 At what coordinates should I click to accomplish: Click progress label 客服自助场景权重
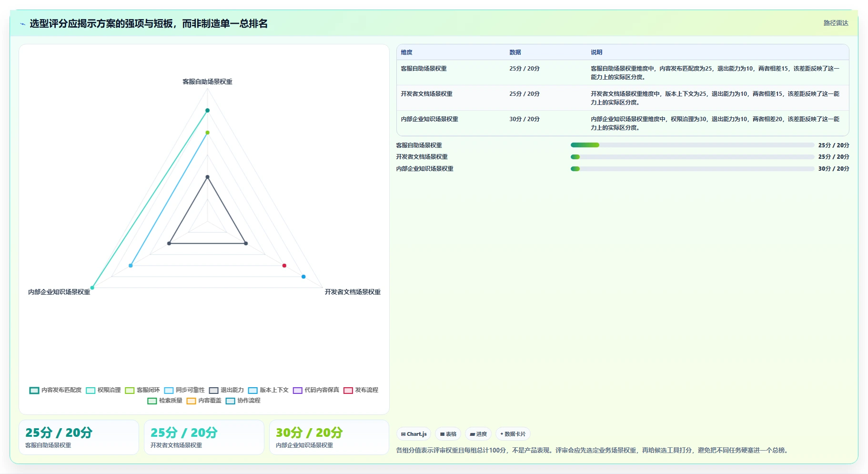(419, 145)
